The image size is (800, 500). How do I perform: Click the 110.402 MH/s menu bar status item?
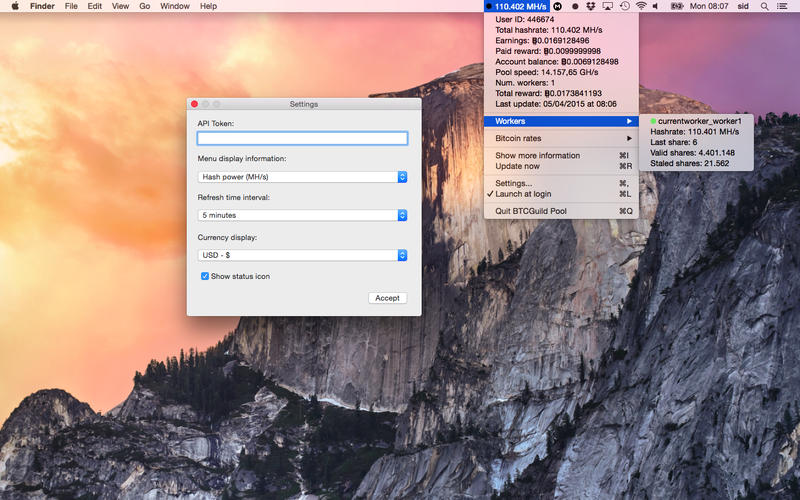[x=516, y=6]
